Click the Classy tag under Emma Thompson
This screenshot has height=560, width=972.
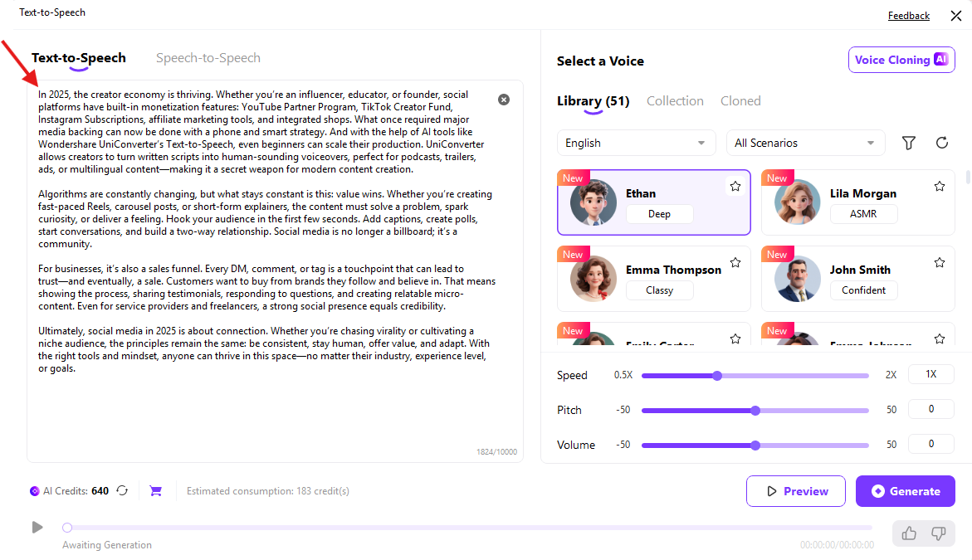(660, 290)
